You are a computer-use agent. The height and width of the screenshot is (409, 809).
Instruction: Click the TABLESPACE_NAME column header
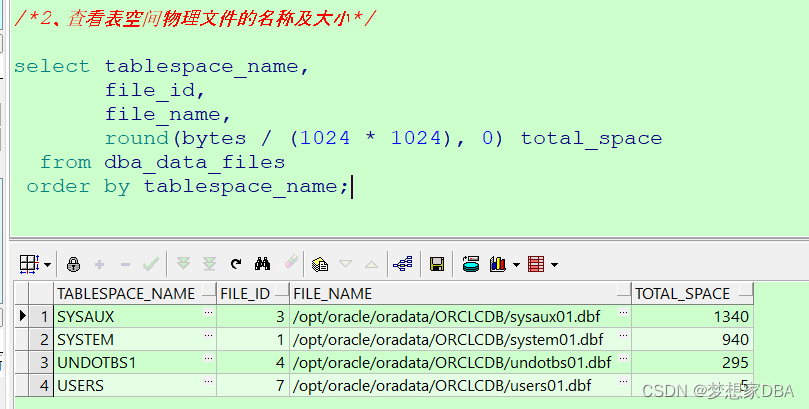(x=135, y=293)
